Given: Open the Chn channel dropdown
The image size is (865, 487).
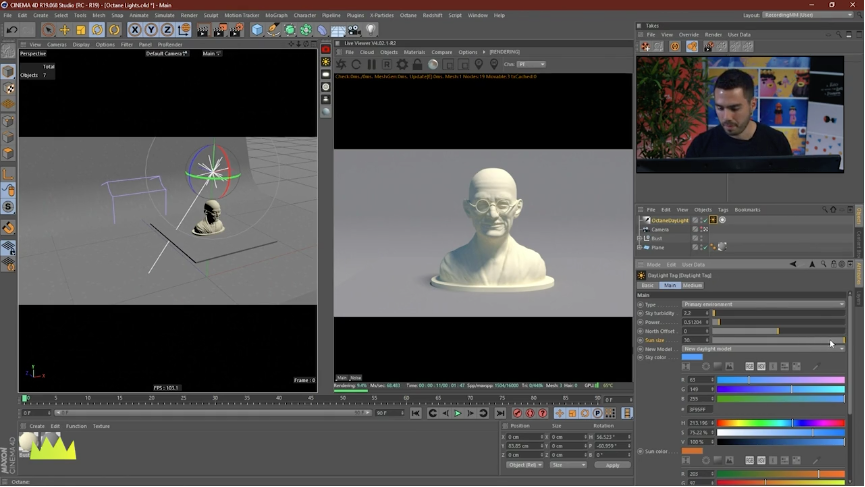Looking at the screenshot, I should tap(531, 65).
